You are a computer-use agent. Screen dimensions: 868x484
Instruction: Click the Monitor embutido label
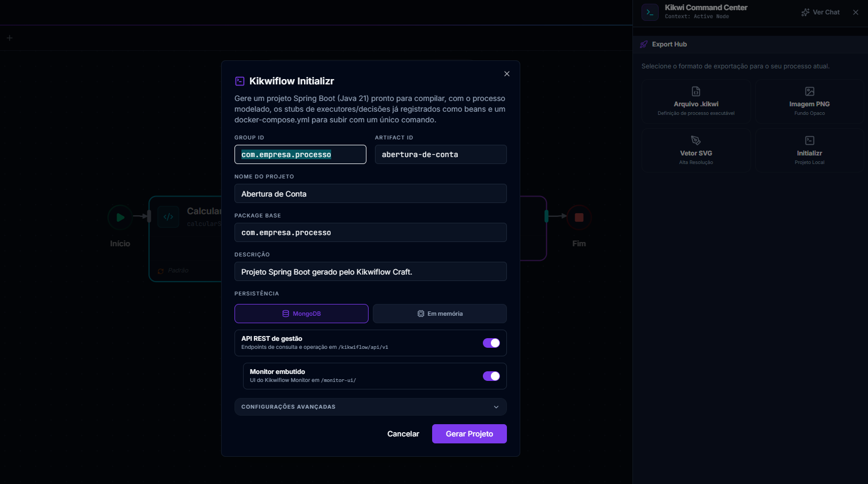tap(277, 372)
